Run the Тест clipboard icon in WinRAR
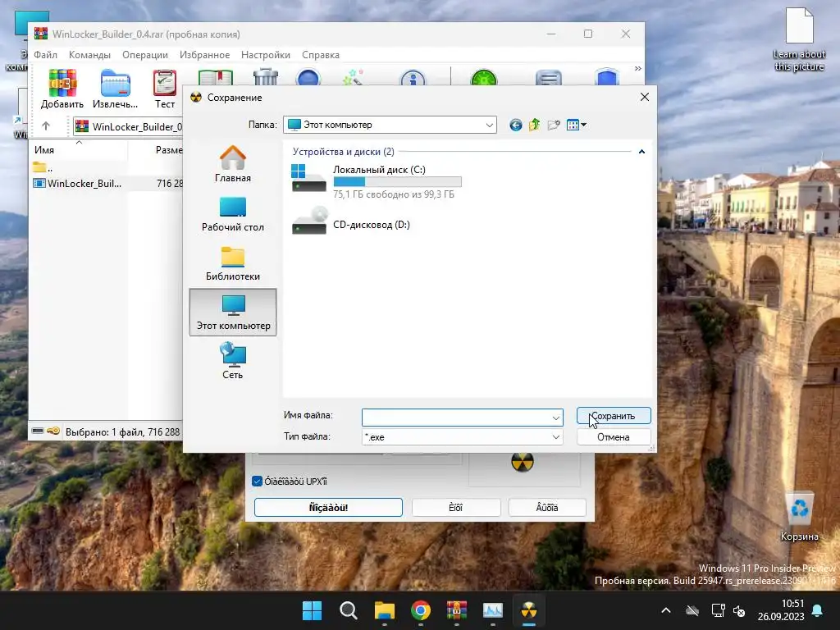The height and width of the screenshot is (630, 840). coord(164,84)
